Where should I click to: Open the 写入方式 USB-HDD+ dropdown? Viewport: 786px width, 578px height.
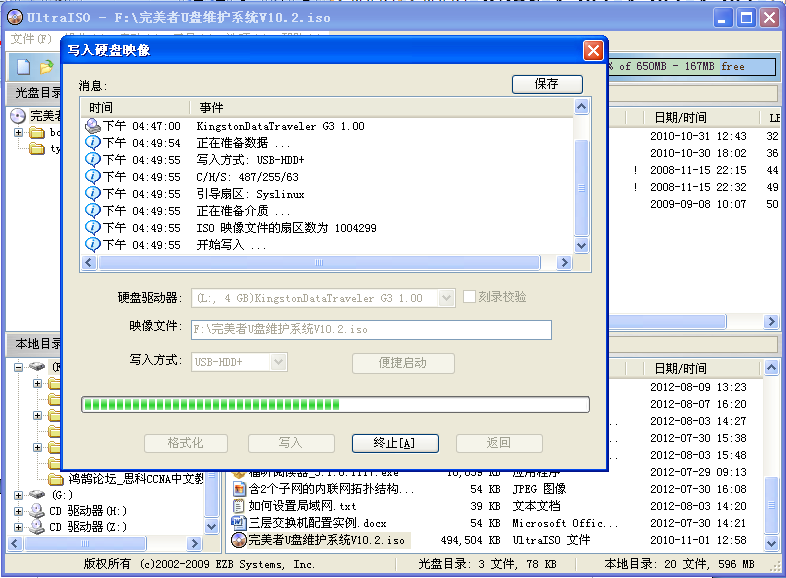pos(278,362)
